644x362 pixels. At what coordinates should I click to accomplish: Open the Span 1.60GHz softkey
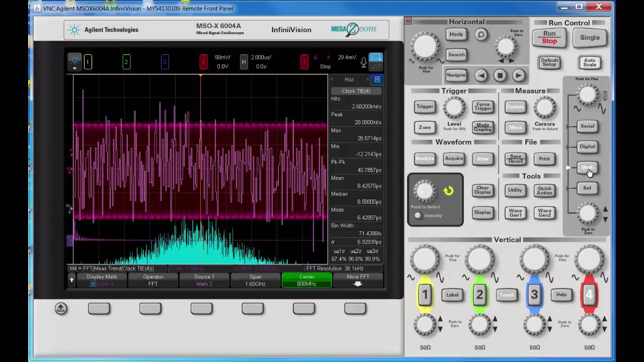[256, 281]
